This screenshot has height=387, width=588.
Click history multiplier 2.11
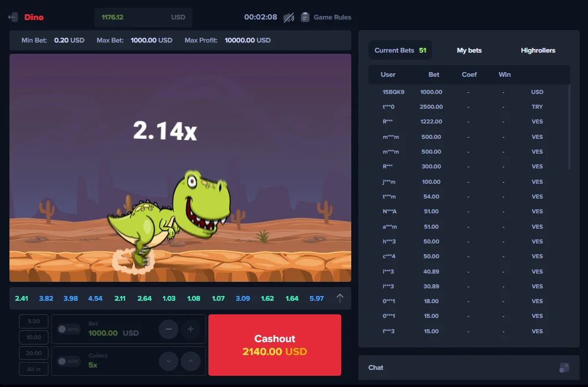tap(120, 298)
